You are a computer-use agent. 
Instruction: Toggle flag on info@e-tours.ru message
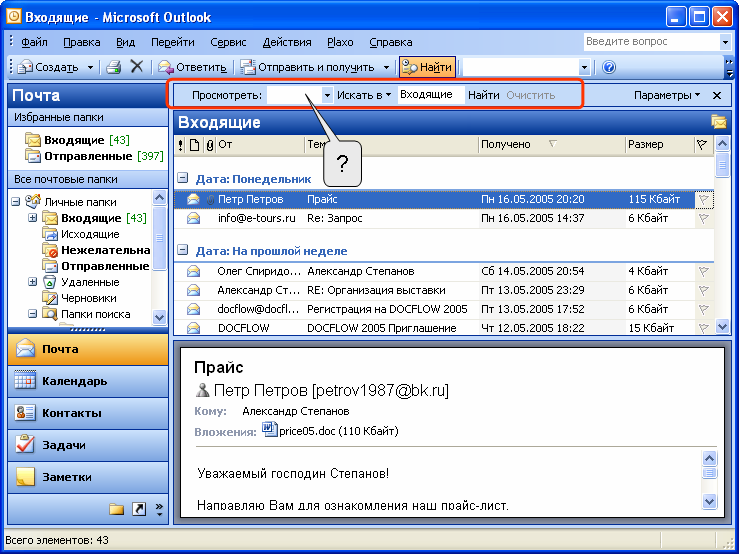pyautogui.click(x=704, y=218)
